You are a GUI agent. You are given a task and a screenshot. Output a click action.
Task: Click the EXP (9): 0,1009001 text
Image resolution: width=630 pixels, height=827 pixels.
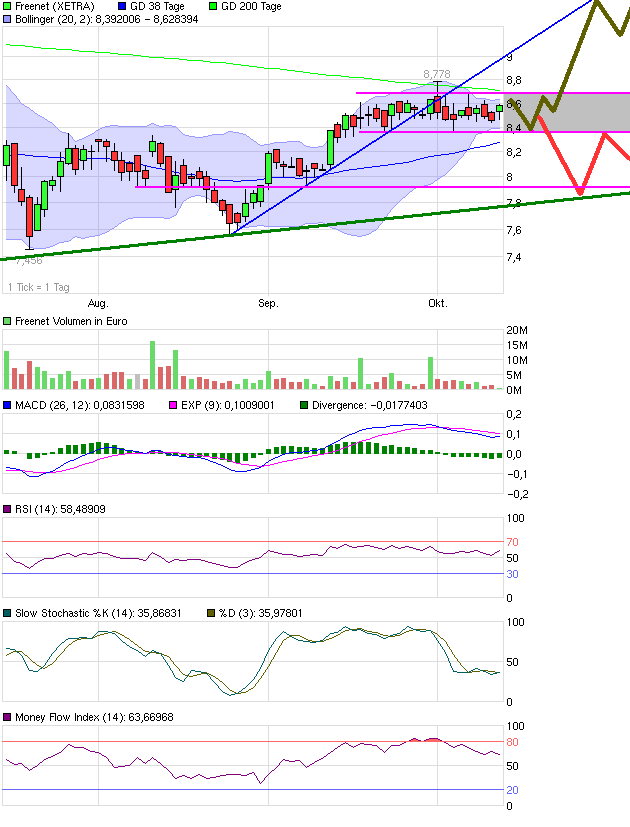[227, 406]
